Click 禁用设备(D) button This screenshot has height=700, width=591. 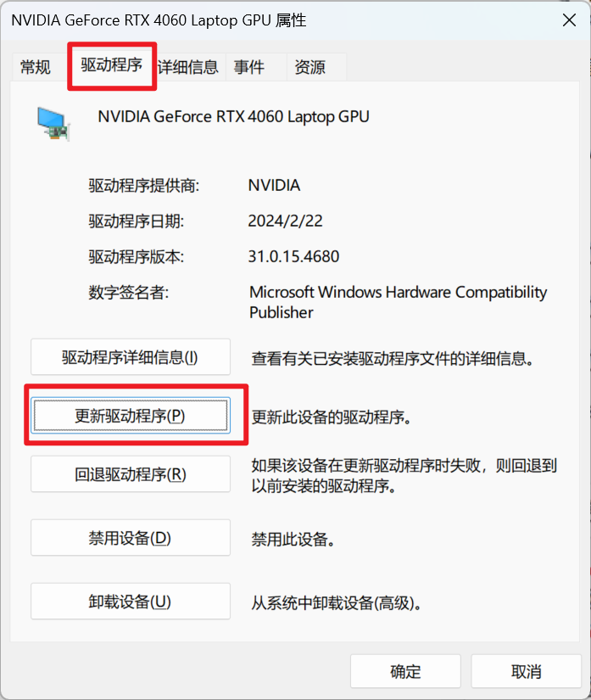(131, 538)
